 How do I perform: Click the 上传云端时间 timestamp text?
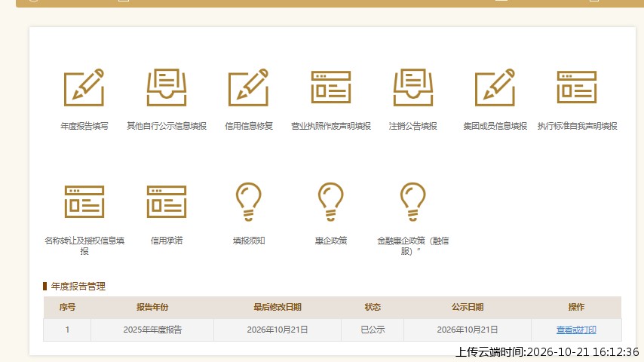point(547,352)
